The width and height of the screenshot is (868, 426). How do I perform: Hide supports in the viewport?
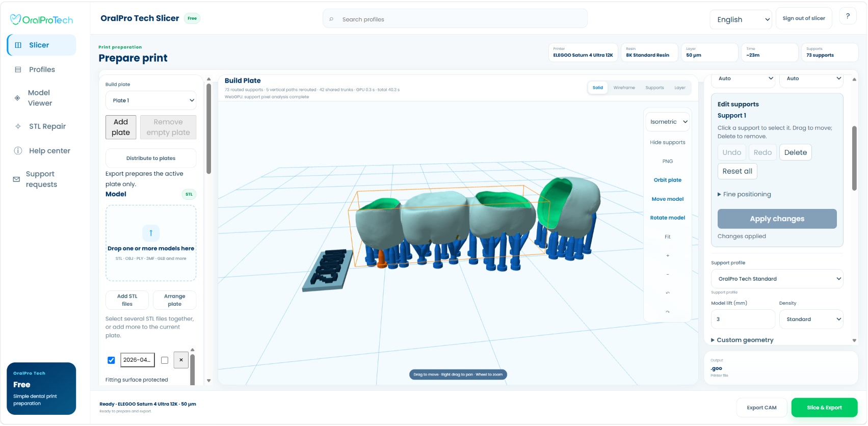point(668,143)
